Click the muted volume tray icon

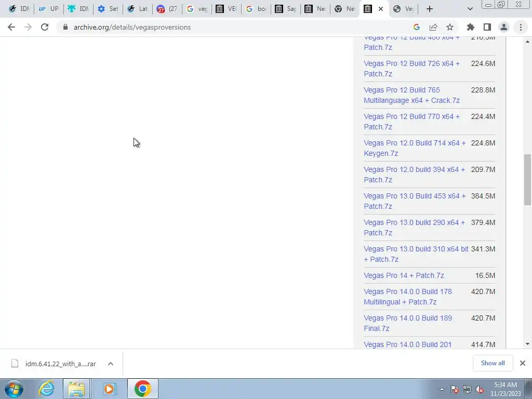tap(480, 390)
